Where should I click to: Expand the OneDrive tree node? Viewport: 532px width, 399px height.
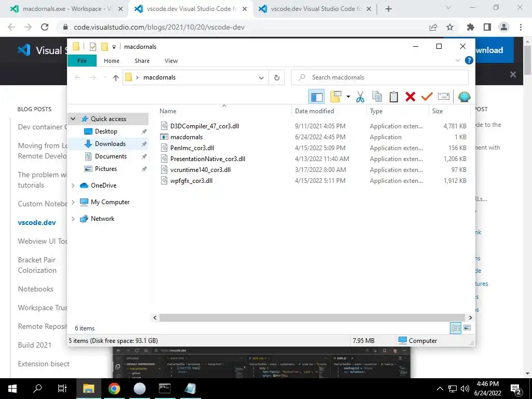point(73,185)
